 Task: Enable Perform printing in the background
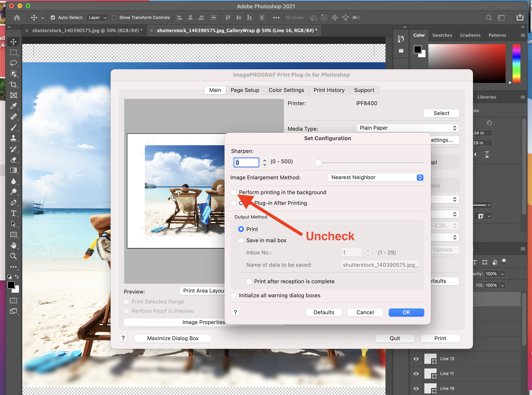234,192
